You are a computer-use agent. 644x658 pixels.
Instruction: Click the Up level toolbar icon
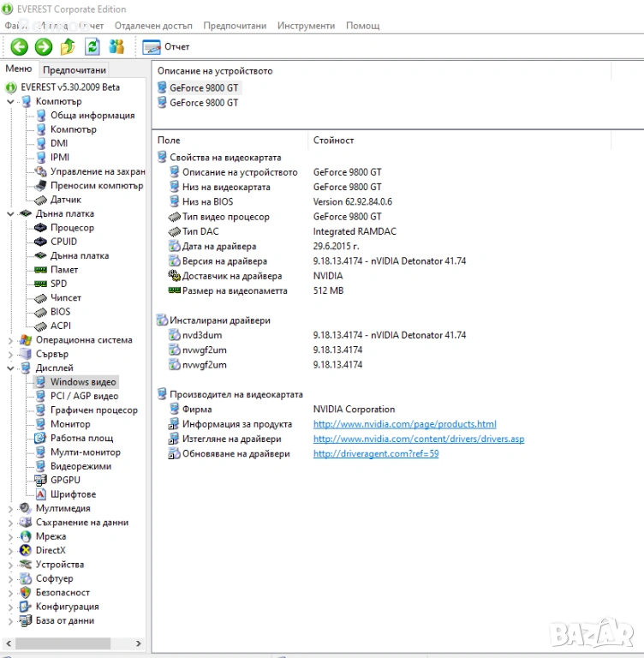tap(68, 47)
